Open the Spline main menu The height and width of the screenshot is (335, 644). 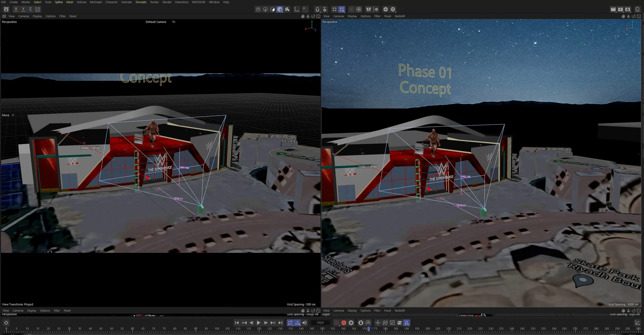59,2
